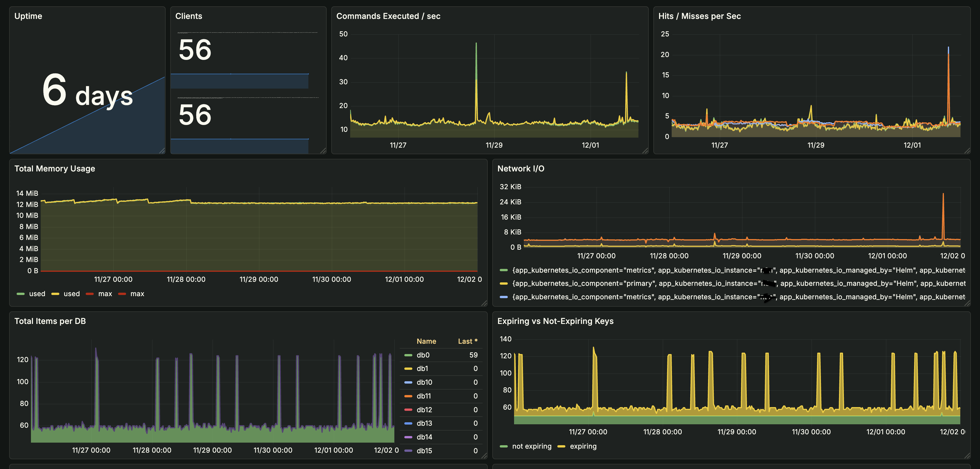This screenshot has height=469, width=980.
Task: Open the Network I/O panel menu
Action: (521, 169)
